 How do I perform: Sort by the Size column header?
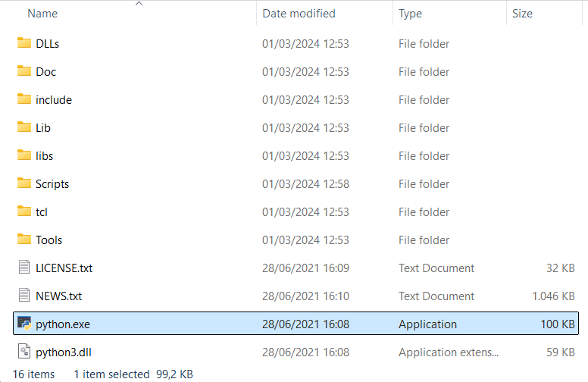522,14
